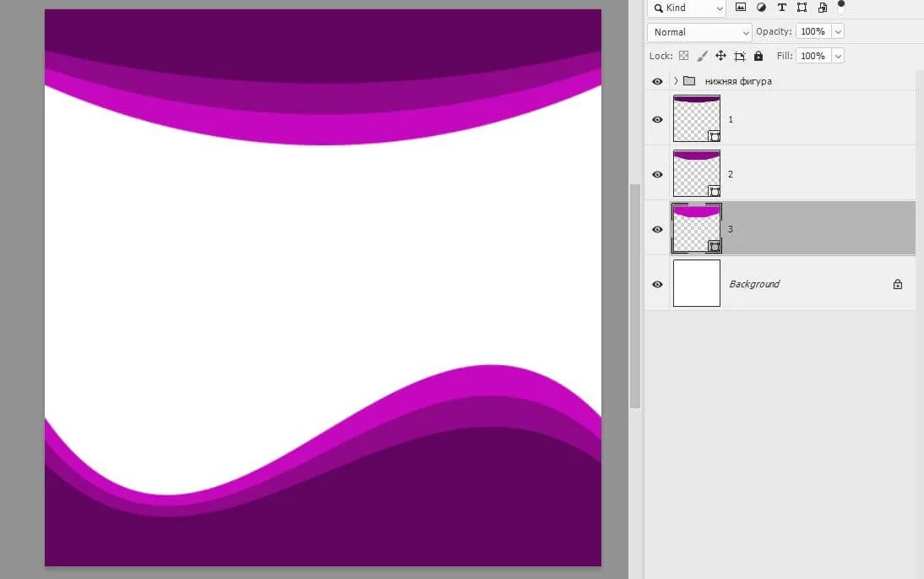Screen dimensions: 924x579
Task: Lock layer position
Action: point(720,56)
